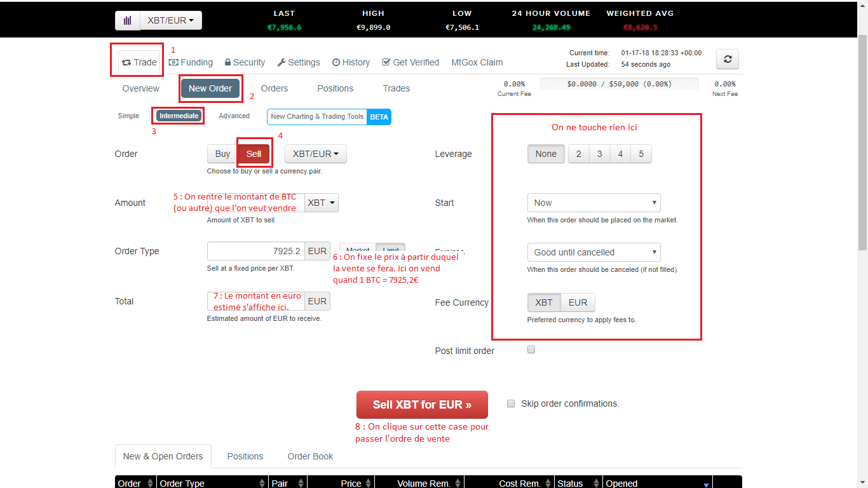The height and width of the screenshot is (488, 868).
Task: Set leverage to 3
Action: (x=599, y=154)
